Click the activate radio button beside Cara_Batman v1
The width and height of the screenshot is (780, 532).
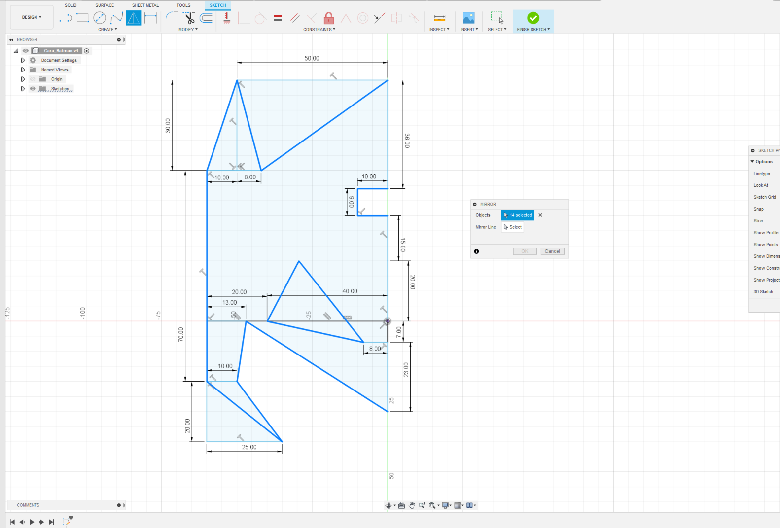coord(87,51)
